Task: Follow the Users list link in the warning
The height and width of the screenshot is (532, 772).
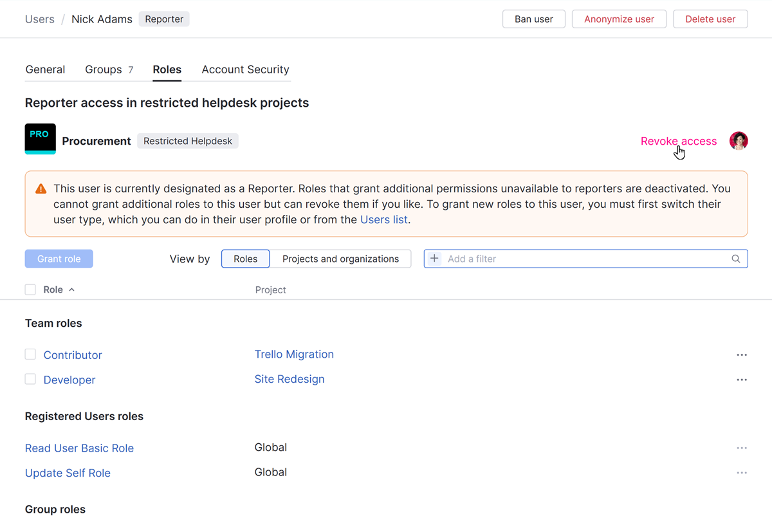Action: [x=384, y=219]
